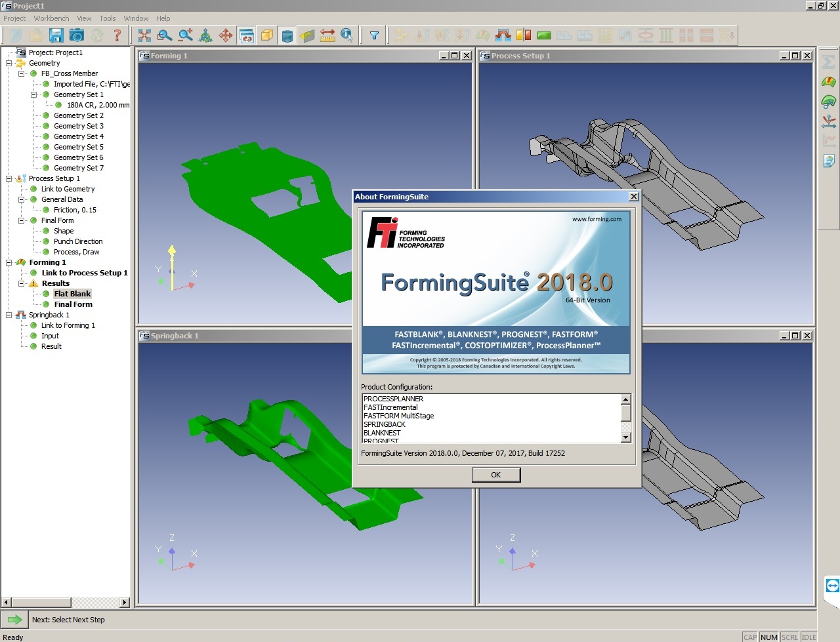
Task: Click the view window switch icon
Action: [x=247, y=35]
